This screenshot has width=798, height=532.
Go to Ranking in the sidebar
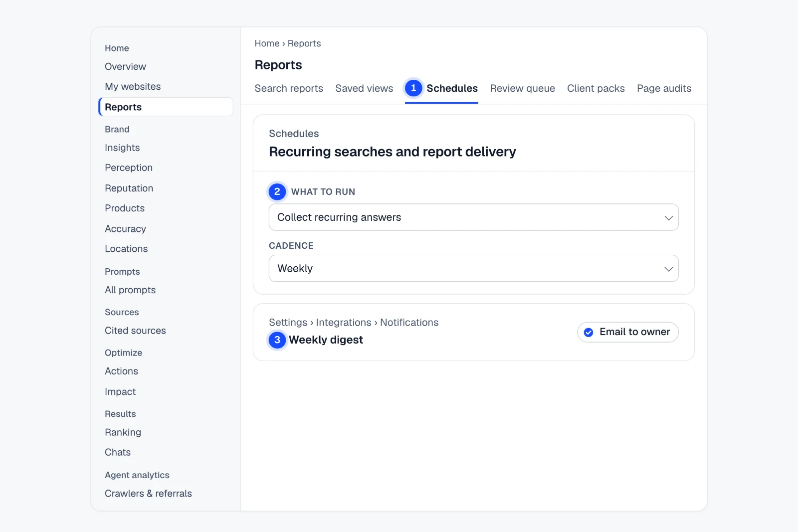coord(123,432)
